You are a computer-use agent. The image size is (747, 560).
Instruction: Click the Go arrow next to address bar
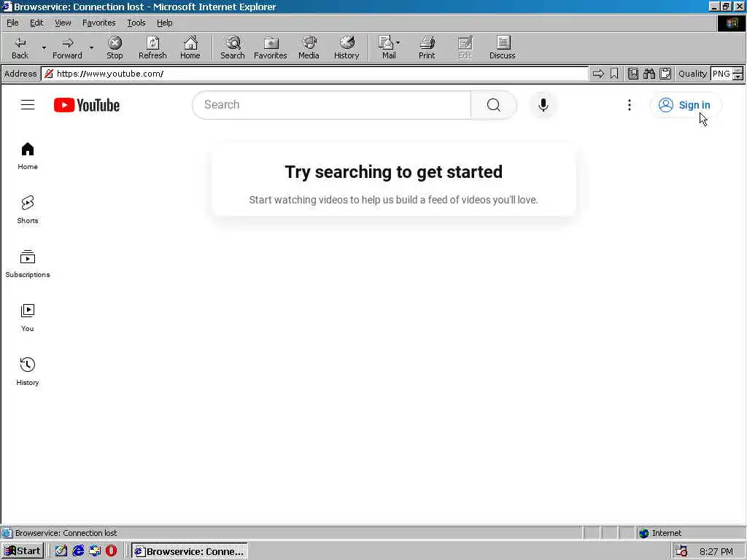(598, 74)
